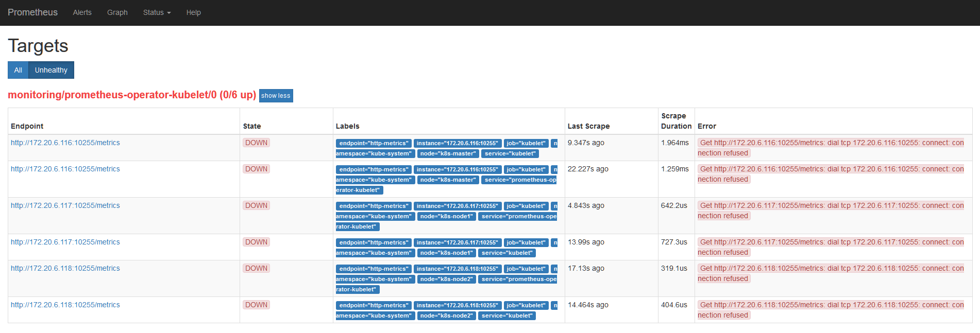The width and height of the screenshot is (980, 333).
Task: Click the Prometheus brand link in navbar
Action: pyautogui.click(x=32, y=12)
